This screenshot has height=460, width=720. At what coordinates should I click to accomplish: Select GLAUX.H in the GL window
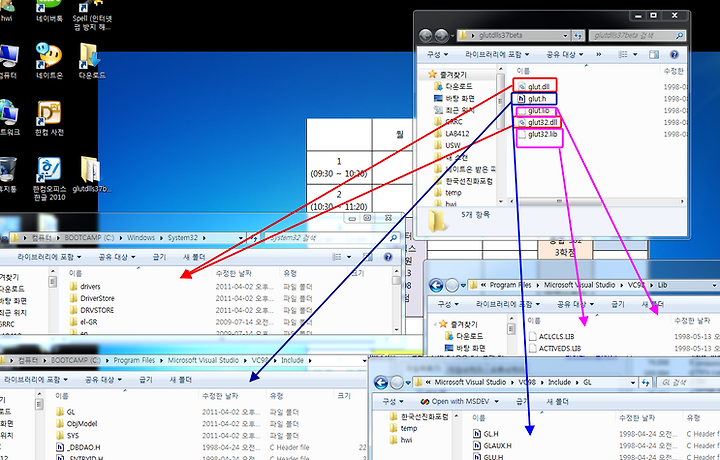pos(492,445)
